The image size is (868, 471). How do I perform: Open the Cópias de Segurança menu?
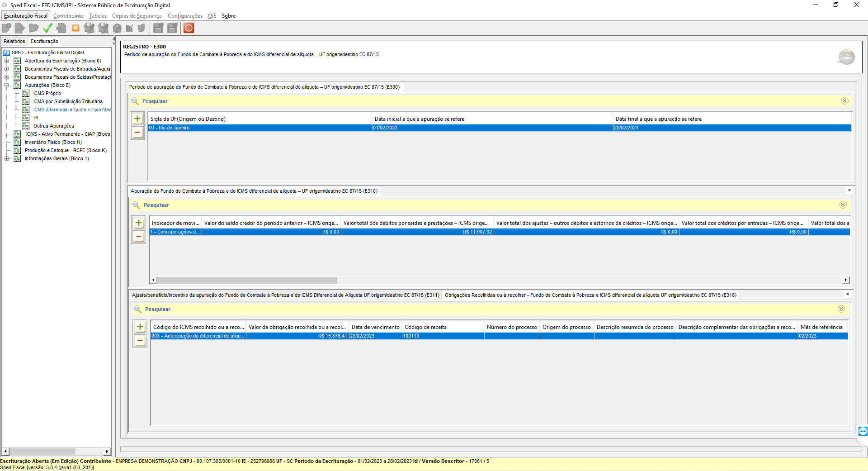tap(137, 16)
